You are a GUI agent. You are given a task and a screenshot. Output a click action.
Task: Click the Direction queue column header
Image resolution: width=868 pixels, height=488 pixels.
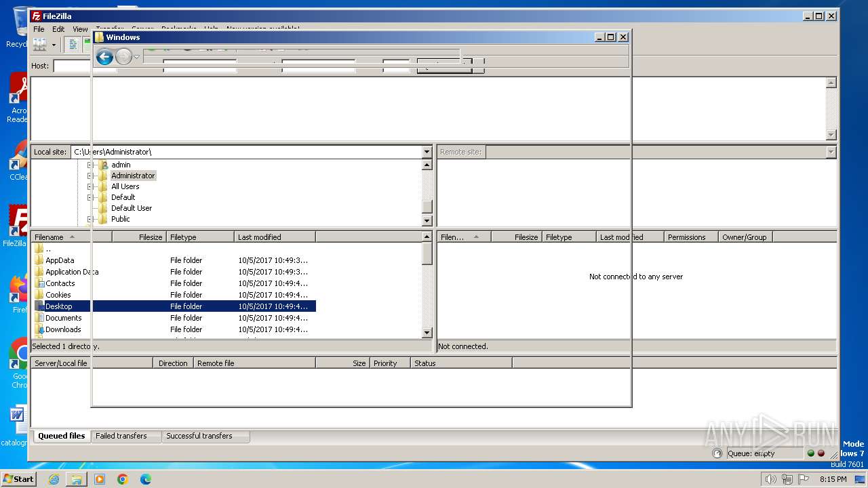[x=174, y=363]
